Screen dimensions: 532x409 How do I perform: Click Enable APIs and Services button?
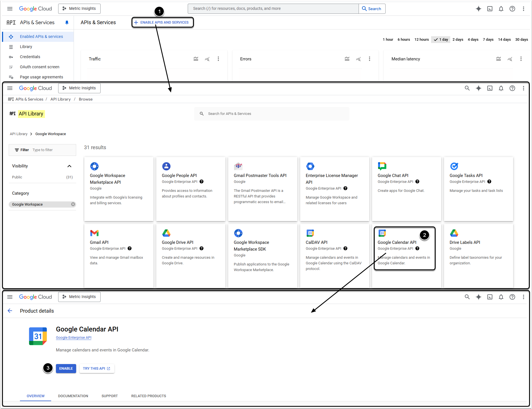pyautogui.click(x=162, y=22)
